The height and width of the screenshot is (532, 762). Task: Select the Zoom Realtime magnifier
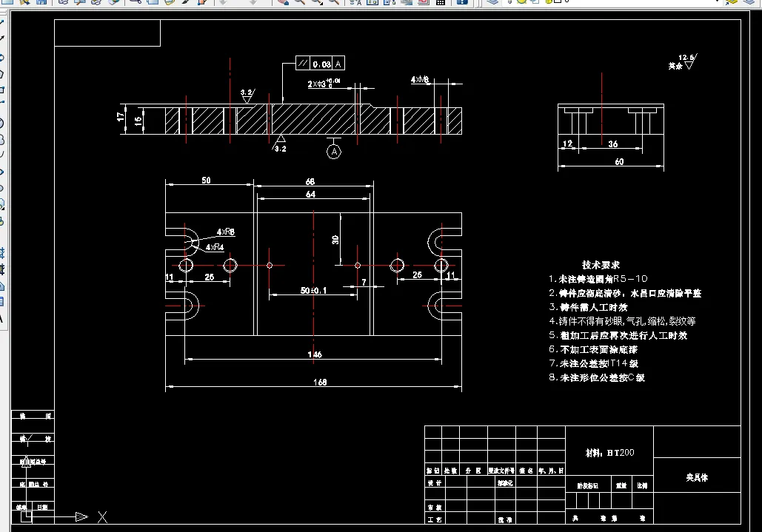[300, 2]
